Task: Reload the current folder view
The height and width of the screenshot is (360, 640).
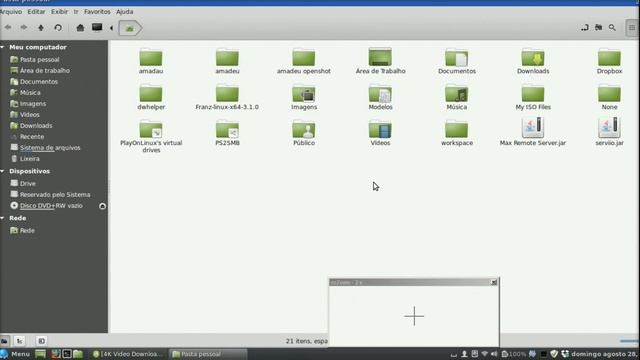Action: [58, 28]
